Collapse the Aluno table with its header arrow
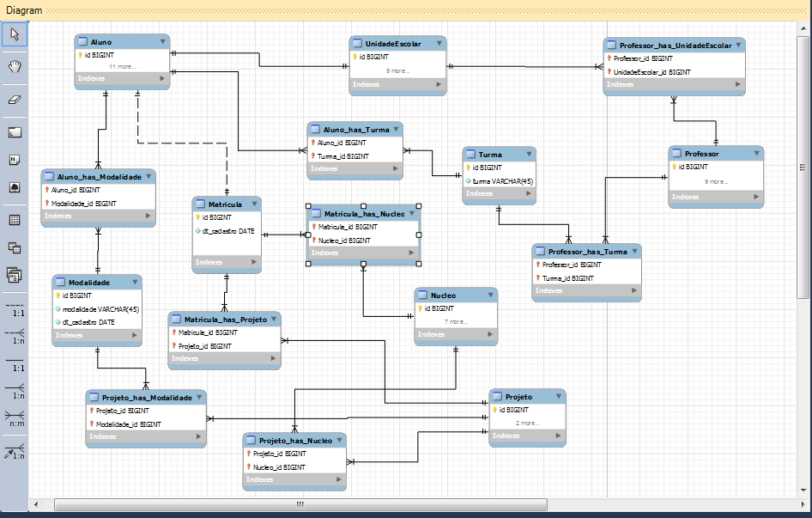 (x=162, y=41)
